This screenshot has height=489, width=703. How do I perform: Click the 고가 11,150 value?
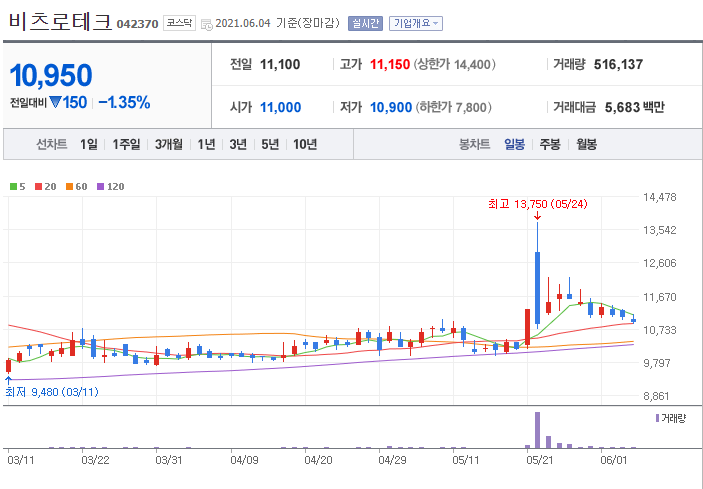(390, 65)
